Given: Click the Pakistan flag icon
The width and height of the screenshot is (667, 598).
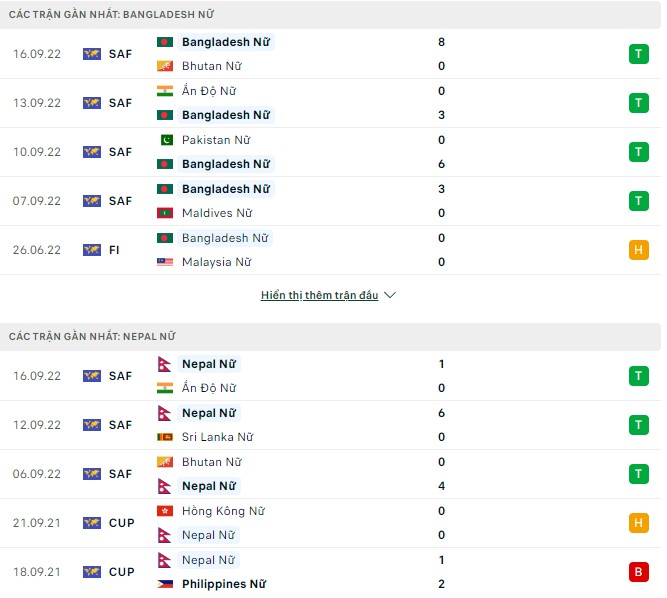Looking at the screenshot, I should coord(165,140).
